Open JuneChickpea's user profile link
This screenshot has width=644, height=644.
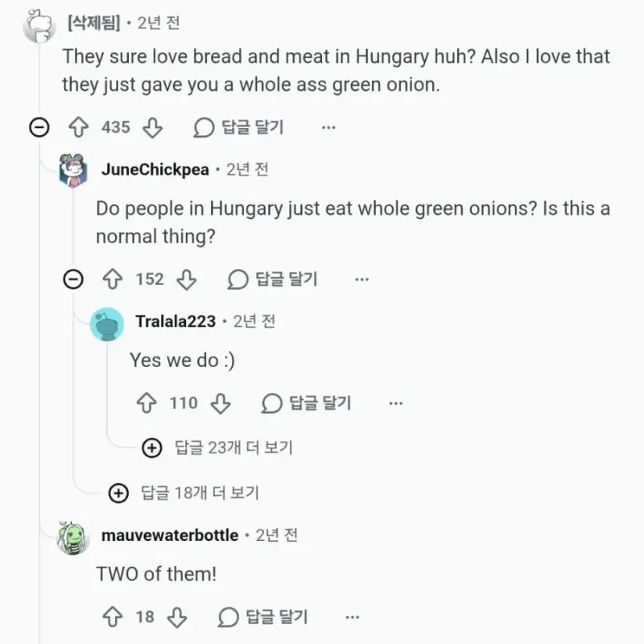click(155, 169)
